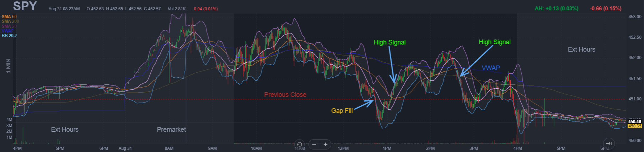This screenshot has width=644, height=152.
Task: Click the -0.04 (0.01%) bar change
Action: (x=205, y=9)
